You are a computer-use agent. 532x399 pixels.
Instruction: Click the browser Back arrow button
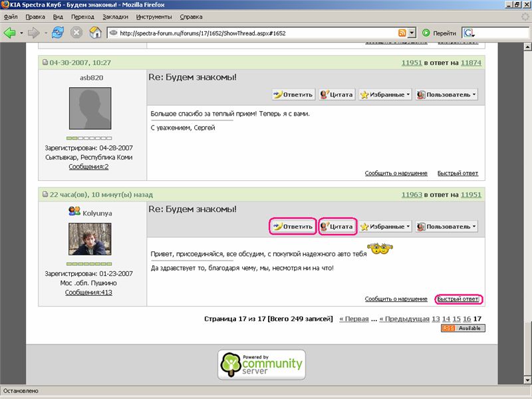coord(10,32)
